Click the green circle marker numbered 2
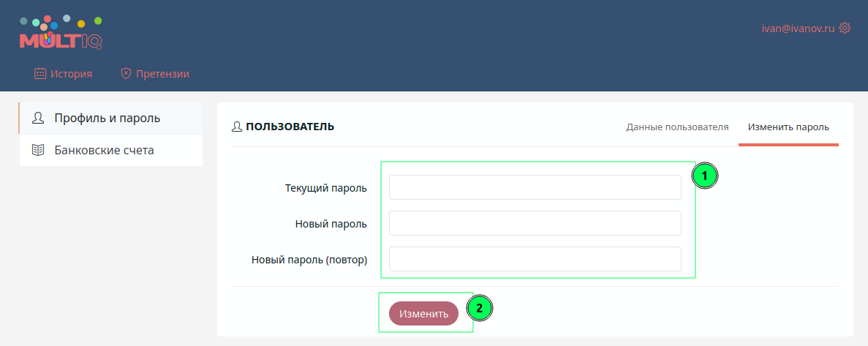Image resolution: width=868 pixels, height=346 pixels. 479,308
